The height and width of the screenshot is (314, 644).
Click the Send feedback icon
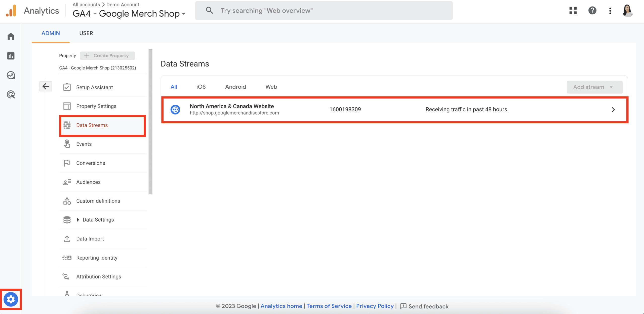coord(403,306)
